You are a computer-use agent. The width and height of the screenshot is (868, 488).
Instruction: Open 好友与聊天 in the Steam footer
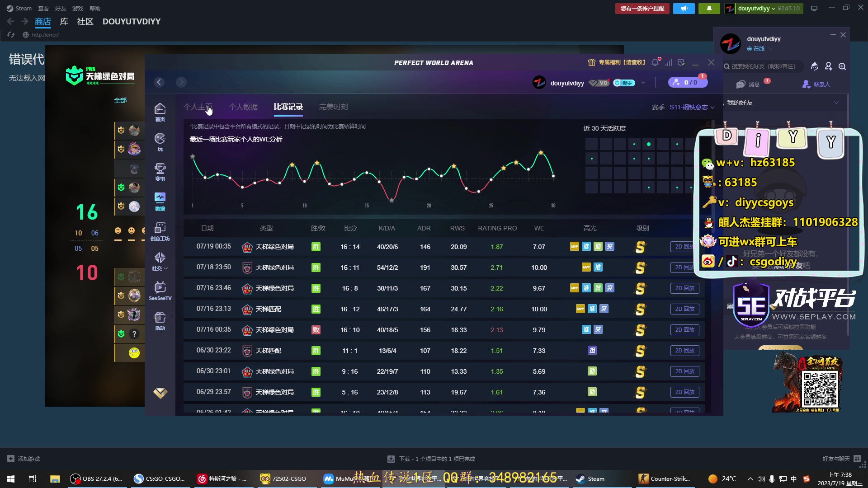tap(841, 459)
